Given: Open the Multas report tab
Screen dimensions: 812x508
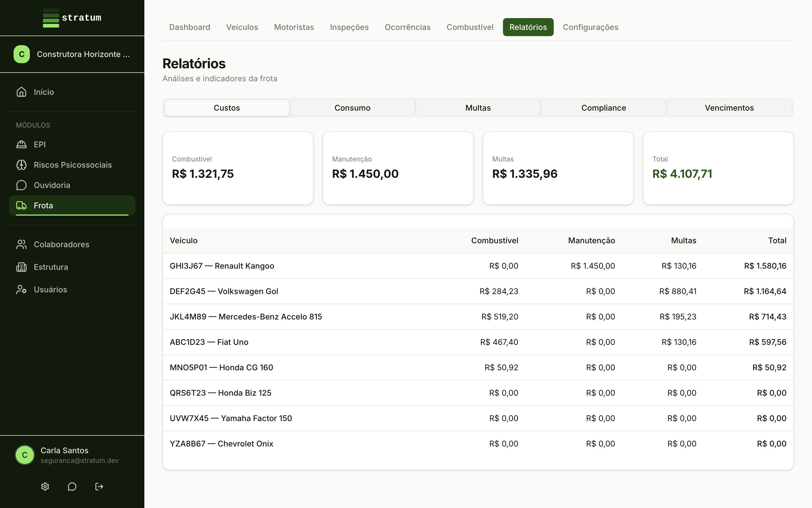Looking at the screenshot, I should pos(478,108).
